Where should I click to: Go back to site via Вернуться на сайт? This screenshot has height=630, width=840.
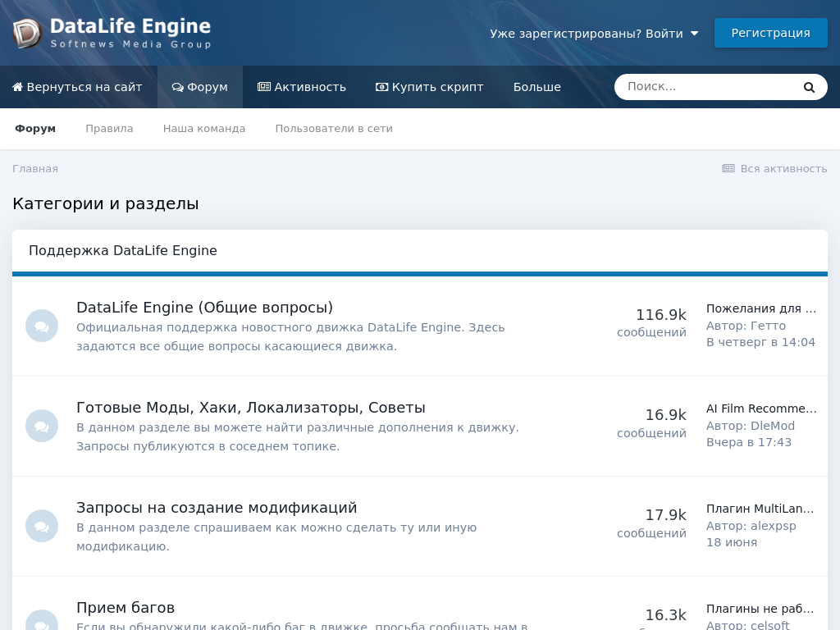(78, 87)
